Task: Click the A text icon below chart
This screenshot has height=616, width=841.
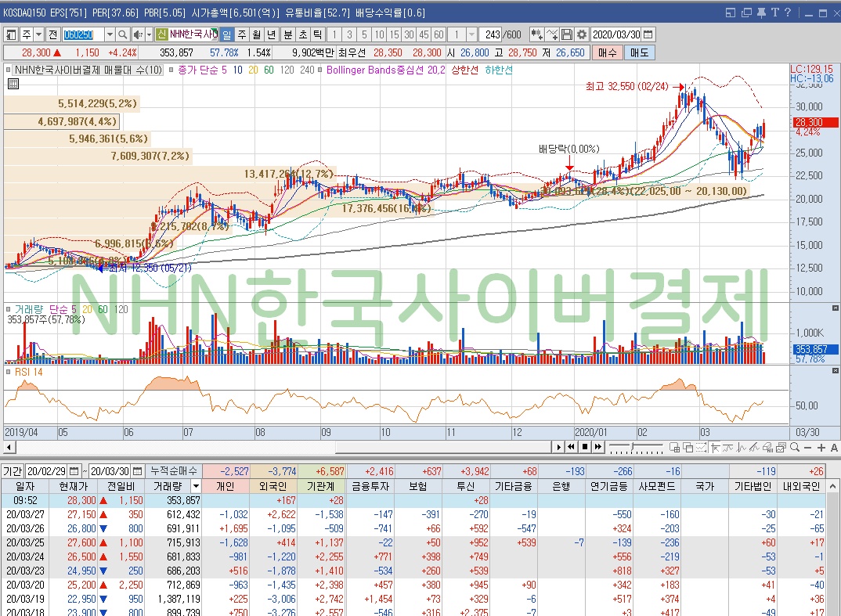Action: [x=834, y=448]
